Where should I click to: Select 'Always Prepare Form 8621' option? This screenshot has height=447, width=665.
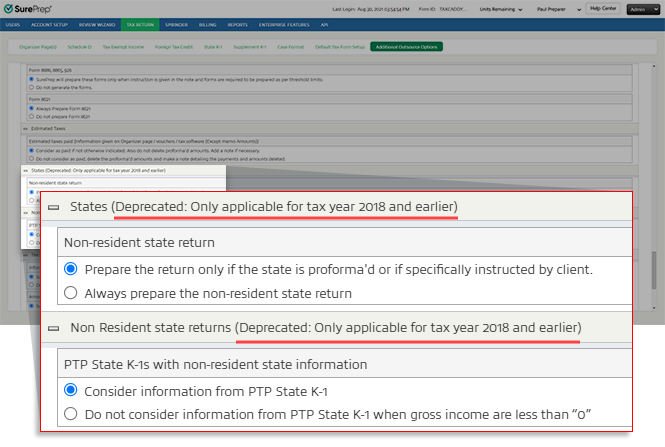[31, 109]
